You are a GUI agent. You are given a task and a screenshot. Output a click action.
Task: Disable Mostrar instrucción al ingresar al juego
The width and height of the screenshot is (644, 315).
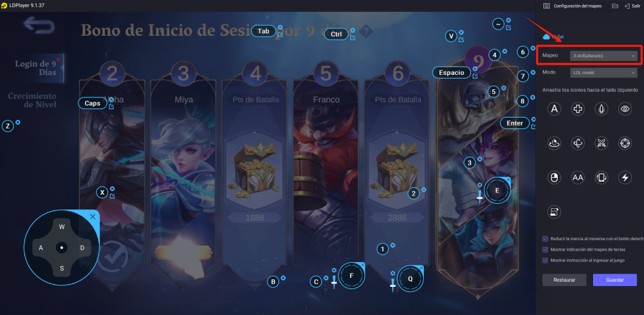545,260
